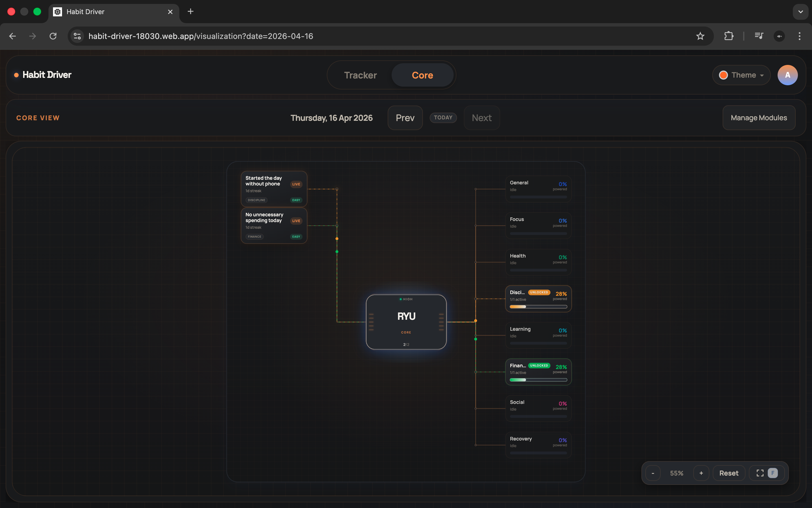Click the LIVE badge on phone habit
The image size is (812, 508).
296,184
